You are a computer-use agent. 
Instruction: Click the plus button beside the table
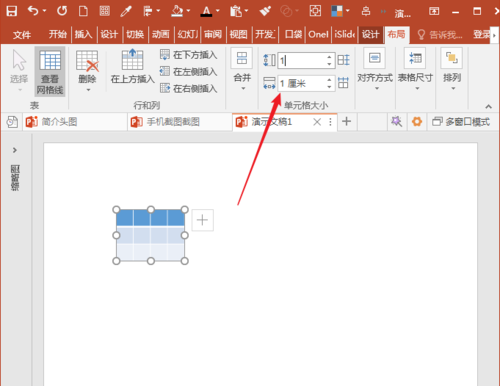pos(202,220)
